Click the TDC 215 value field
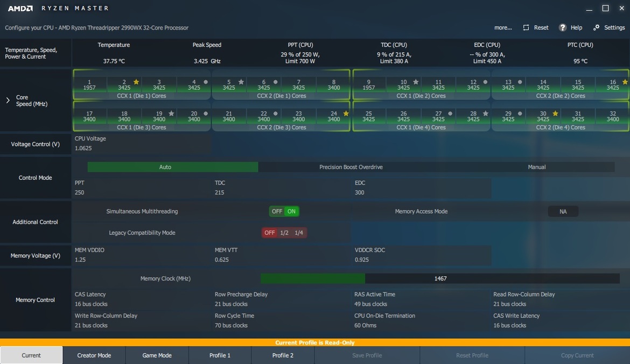Image resolution: width=630 pixels, height=364 pixels. (x=219, y=192)
